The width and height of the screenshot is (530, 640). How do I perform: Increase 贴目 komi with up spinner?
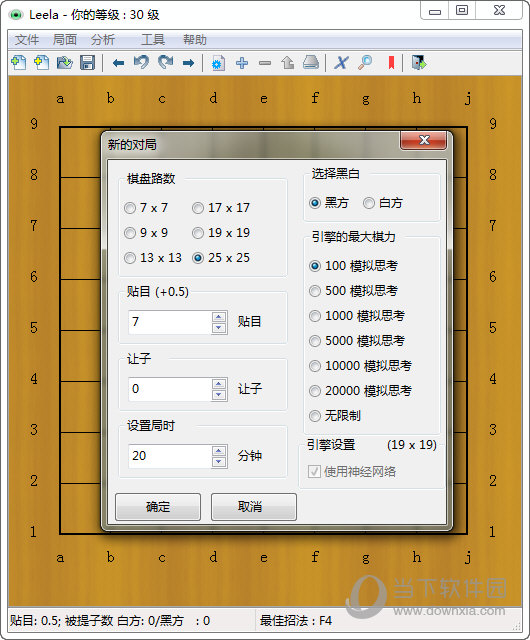pyautogui.click(x=219, y=317)
